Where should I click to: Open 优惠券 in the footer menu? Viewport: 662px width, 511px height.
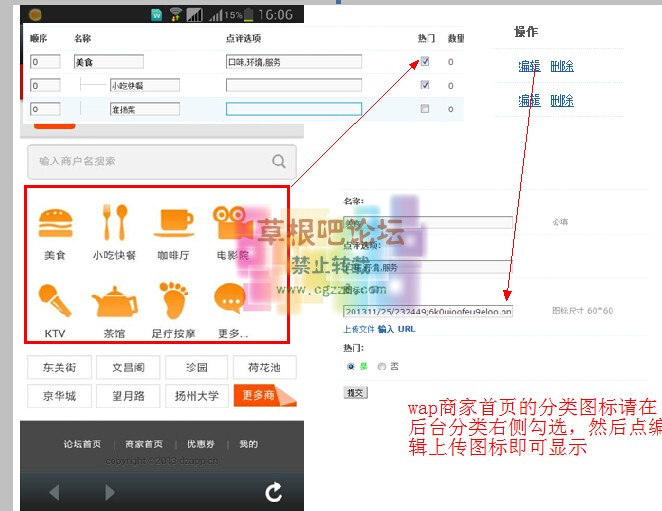(201, 444)
